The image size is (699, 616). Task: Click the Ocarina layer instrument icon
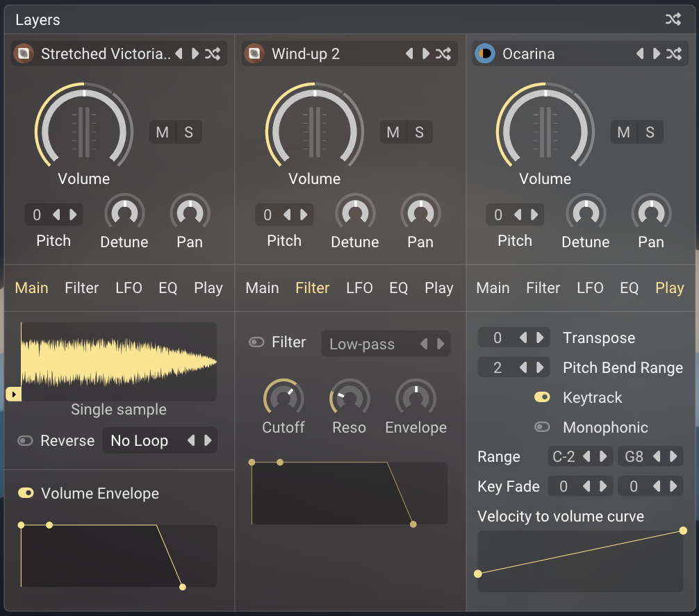pyautogui.click(x=484, y=53)
